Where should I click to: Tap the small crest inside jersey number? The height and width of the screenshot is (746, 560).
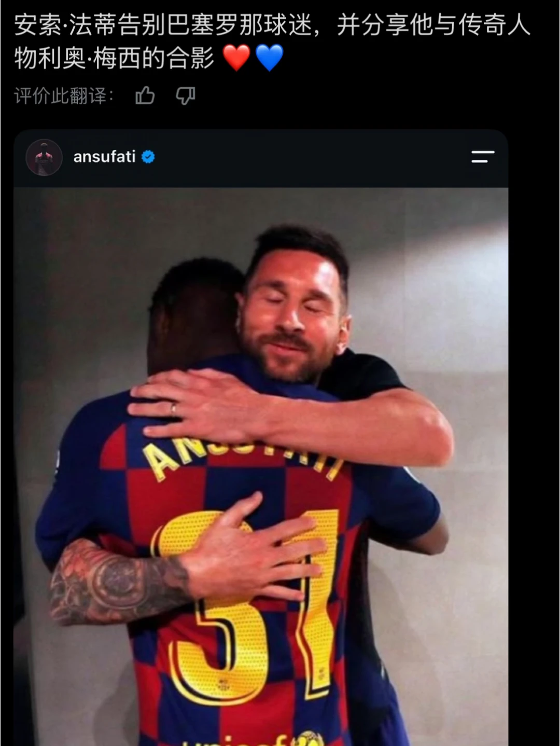224,685
